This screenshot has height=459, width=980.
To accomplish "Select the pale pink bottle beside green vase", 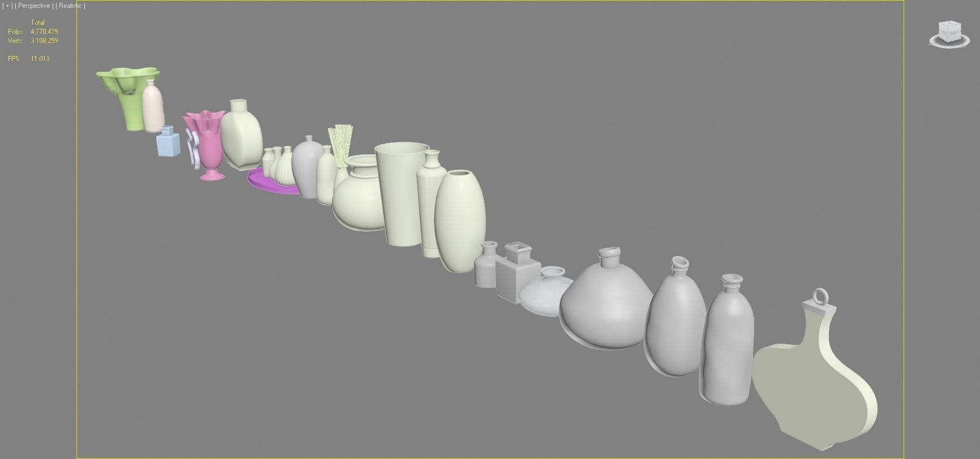I will (153, 106).
